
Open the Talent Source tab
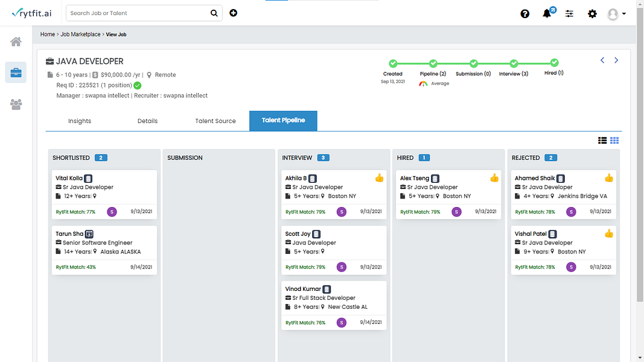point(215,121)
